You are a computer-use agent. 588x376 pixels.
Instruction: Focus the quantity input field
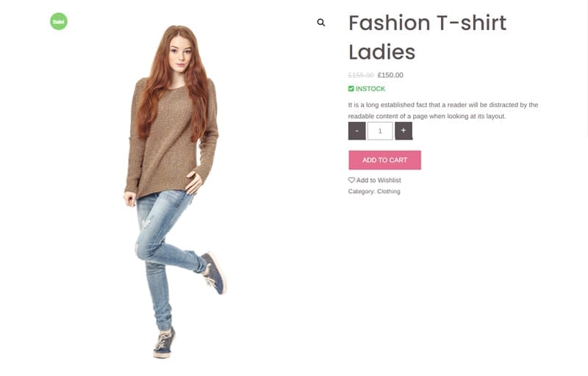tap(380, 131)
